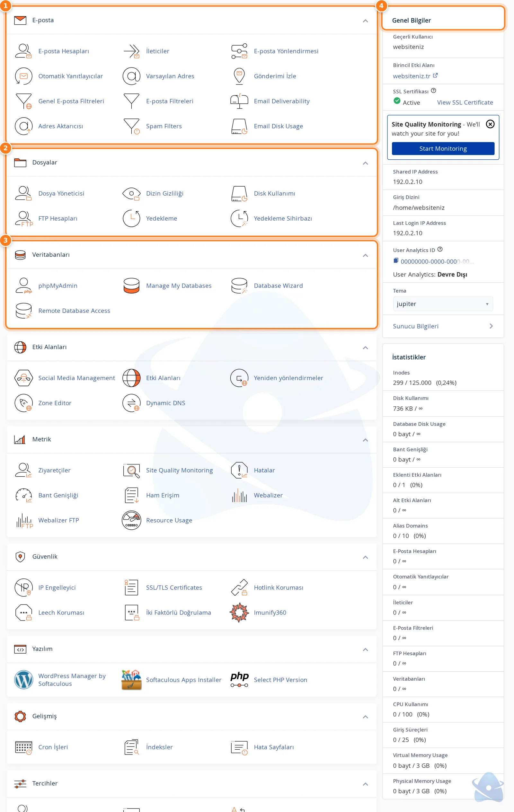514x812 pixels.
Task: Open the Manage My Databases icon
Action: 131,286
